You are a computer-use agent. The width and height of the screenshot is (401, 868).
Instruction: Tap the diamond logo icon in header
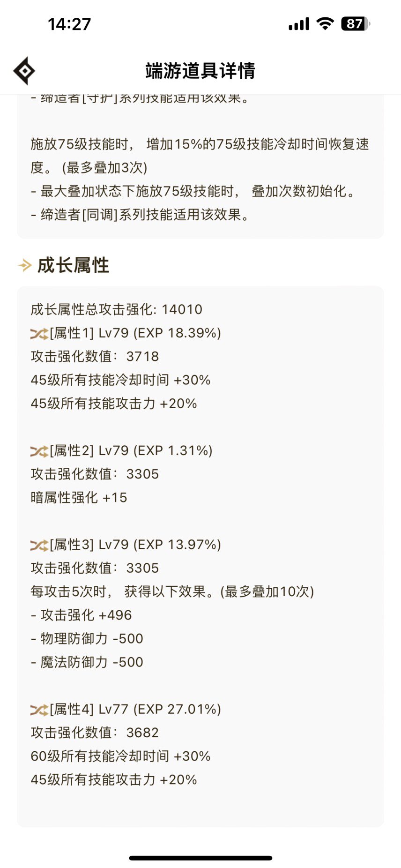pos(24,71)
